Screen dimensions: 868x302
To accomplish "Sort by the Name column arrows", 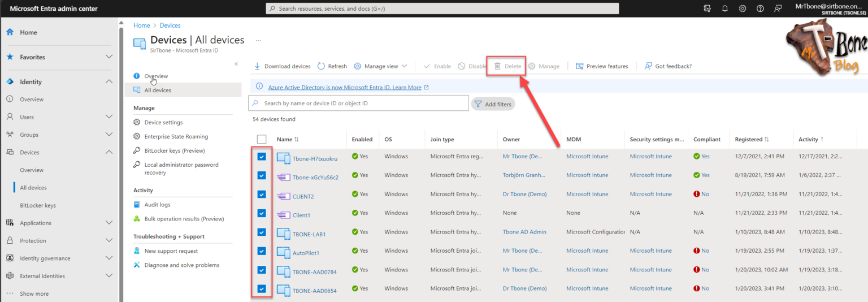I will coord(297,139).
